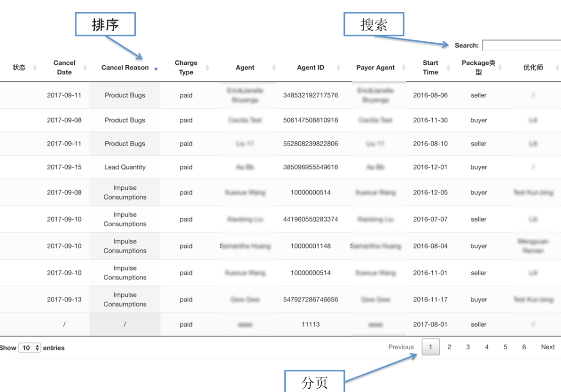Click Impulse Consumptions in the 441960550283374 row
This screenshot has height=392, width=561.
click(125, 219)
